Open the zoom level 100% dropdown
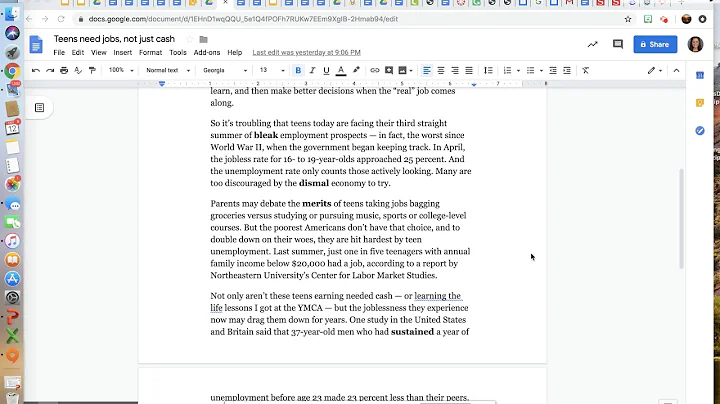 [121, 70]
